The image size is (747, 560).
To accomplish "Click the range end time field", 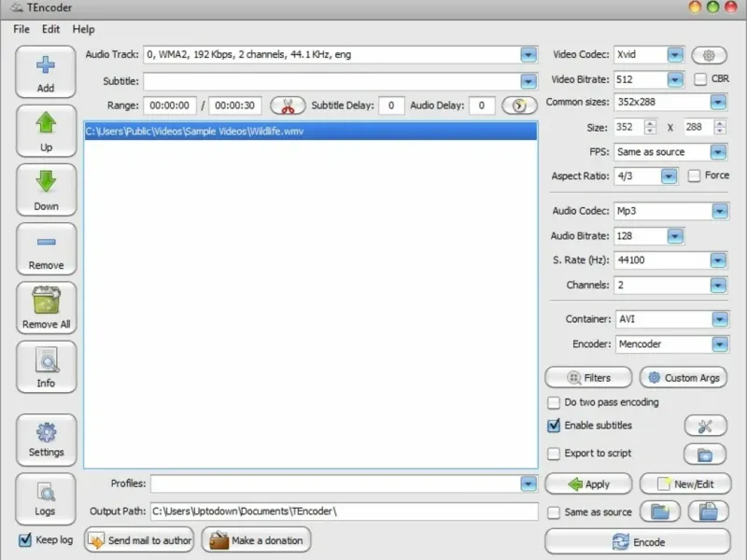I will click(x=235, y=105).
